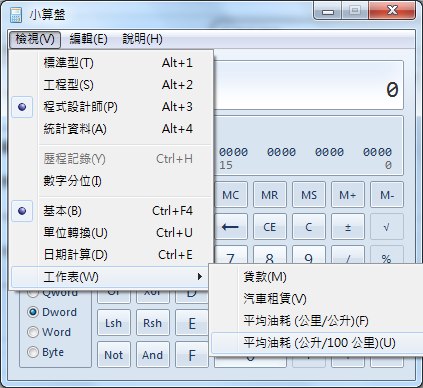Click the Lsh left shift button

pyautogui.click(x=114, y=323)
